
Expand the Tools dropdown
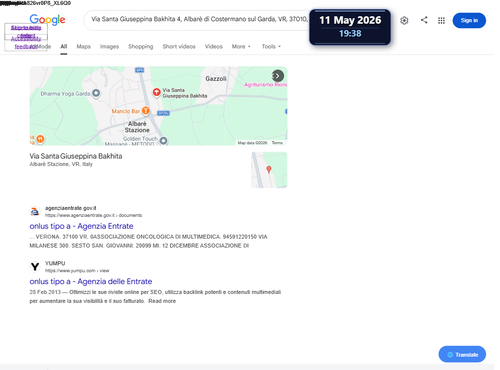271,47
